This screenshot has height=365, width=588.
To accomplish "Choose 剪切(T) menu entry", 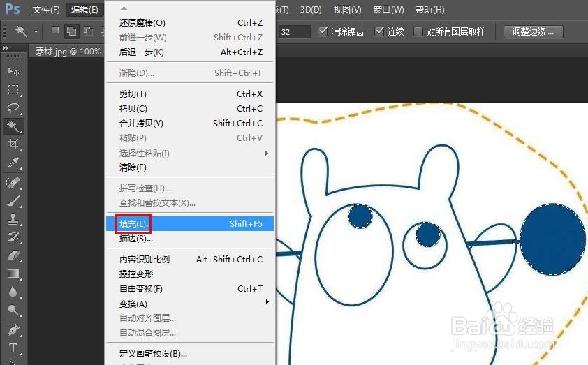I will pyautogui.click(x=190, y=94).
